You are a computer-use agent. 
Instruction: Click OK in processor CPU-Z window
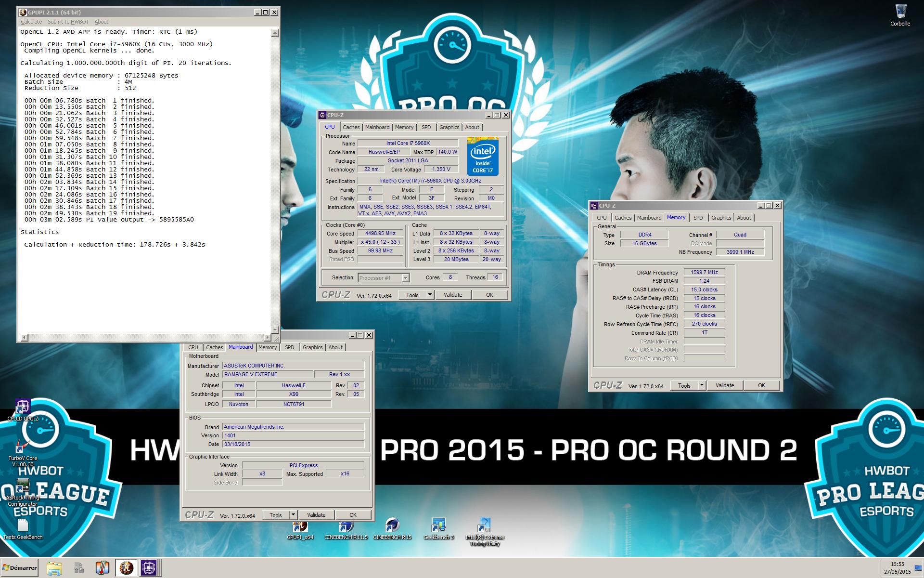pos(489,295)
